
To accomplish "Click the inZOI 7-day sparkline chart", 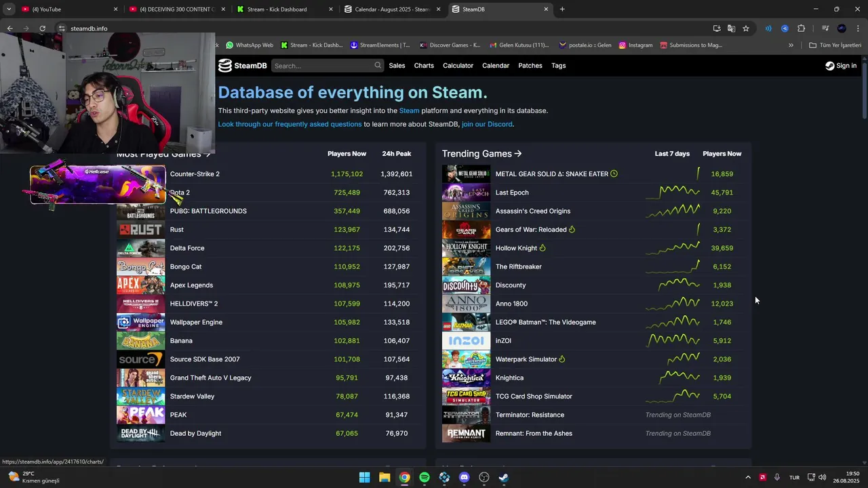I will pyautogui.click(x=672, y=341).
